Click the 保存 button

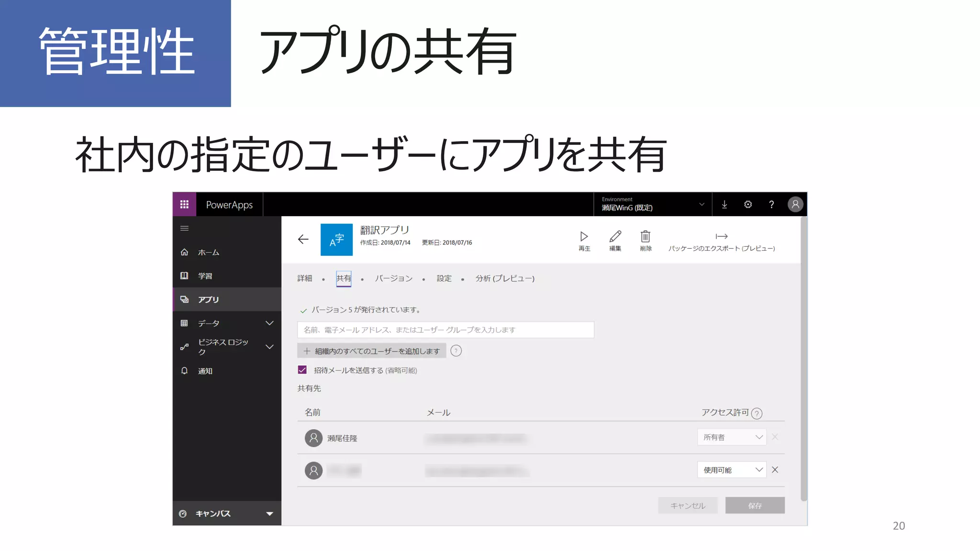pos(755,506)
